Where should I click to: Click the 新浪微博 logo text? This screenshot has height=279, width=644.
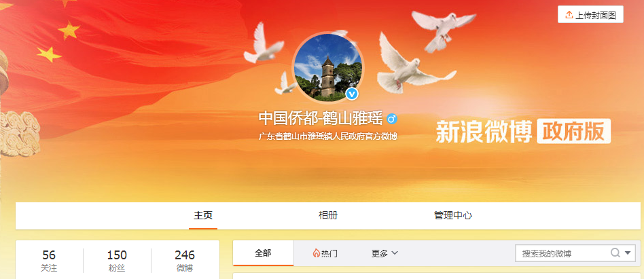tap(484, 132)
